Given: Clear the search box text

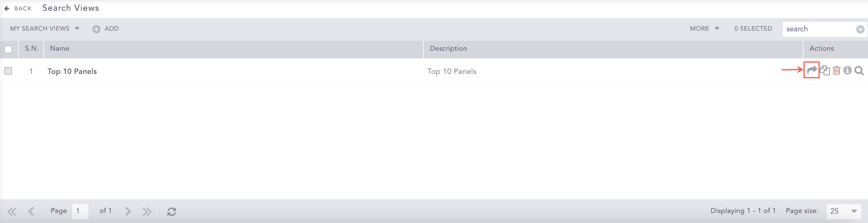Looking at the screenshot, I should point(860,29).
